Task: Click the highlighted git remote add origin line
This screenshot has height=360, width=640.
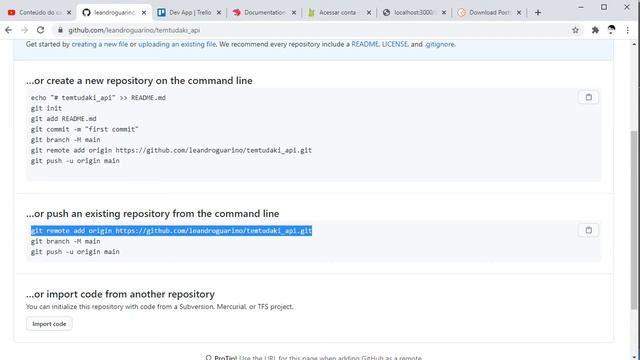Action: [x=171, y=231]
